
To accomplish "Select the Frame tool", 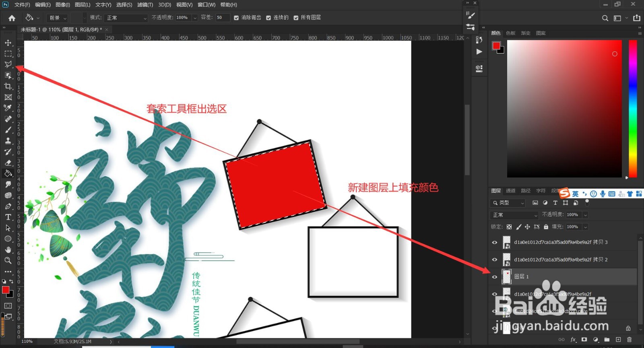I will point(8,97).
